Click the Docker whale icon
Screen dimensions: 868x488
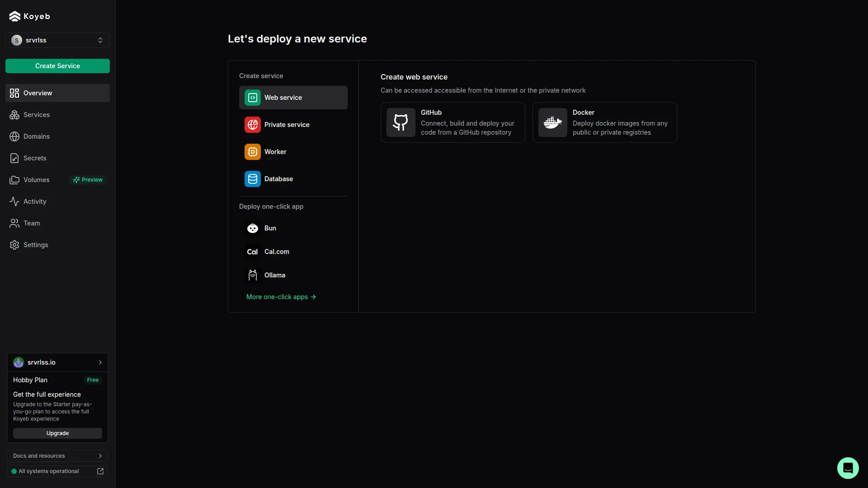[553, 122]
